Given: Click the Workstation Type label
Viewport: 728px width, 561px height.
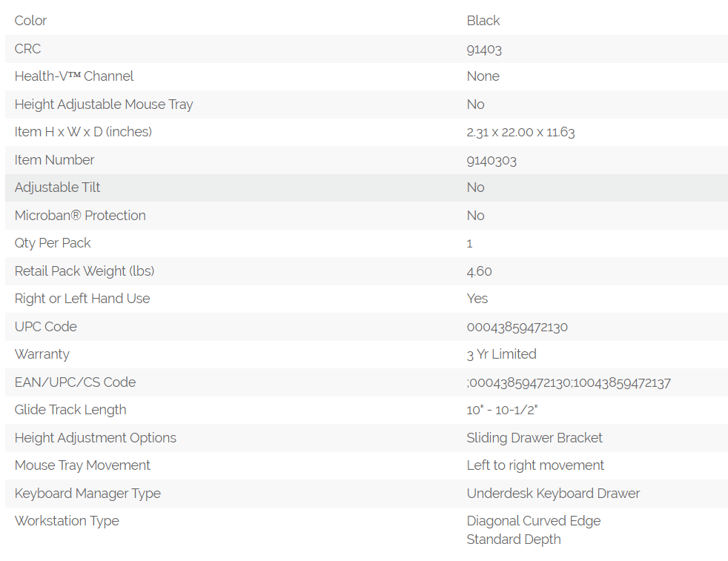Looking at the screenshot, I should 67,521.
